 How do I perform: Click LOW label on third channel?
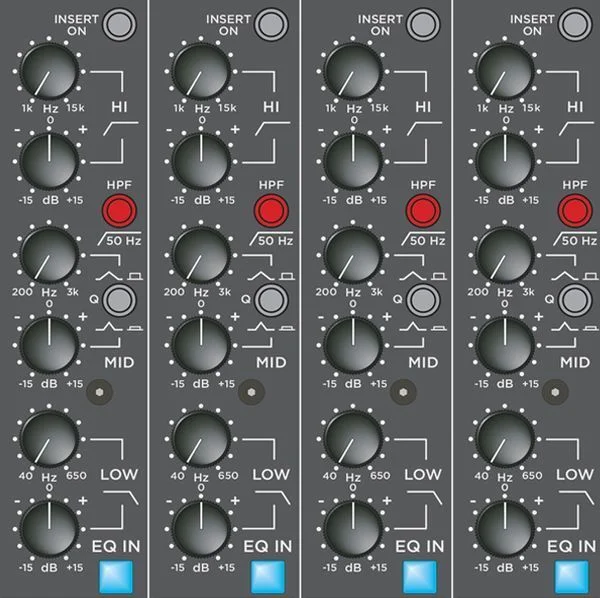[x=423, y=474]
